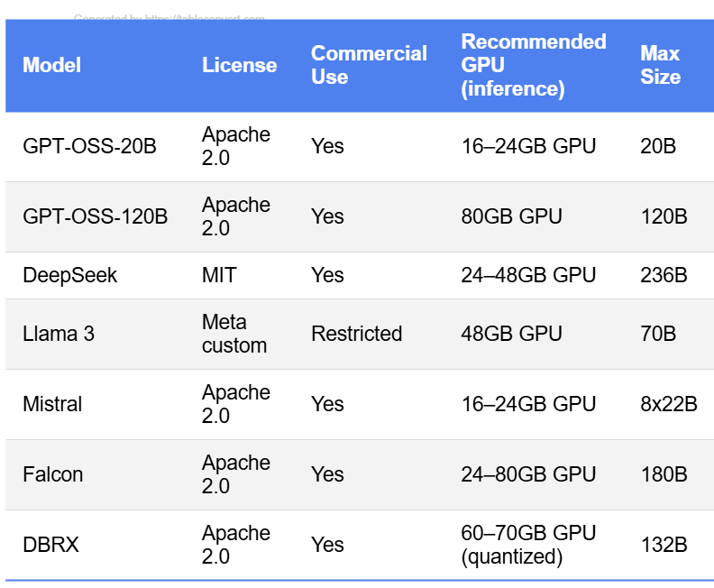
Task: Click the License column header
Action: click(239, 65)
